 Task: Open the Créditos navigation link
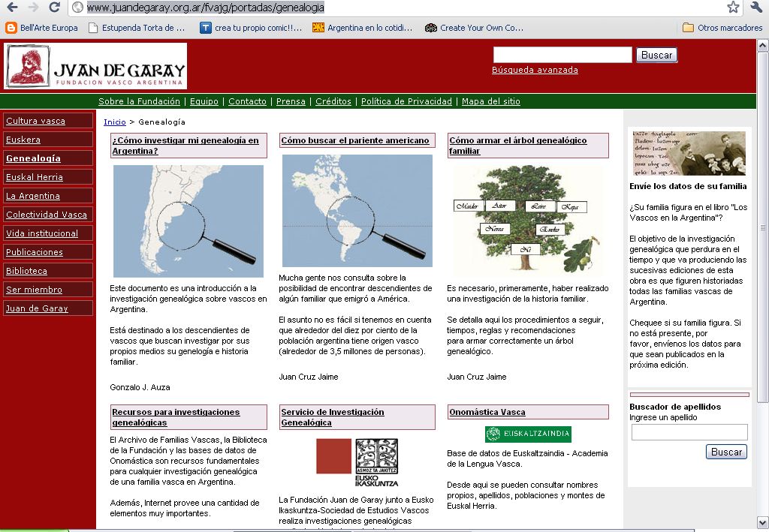(333, 101)
